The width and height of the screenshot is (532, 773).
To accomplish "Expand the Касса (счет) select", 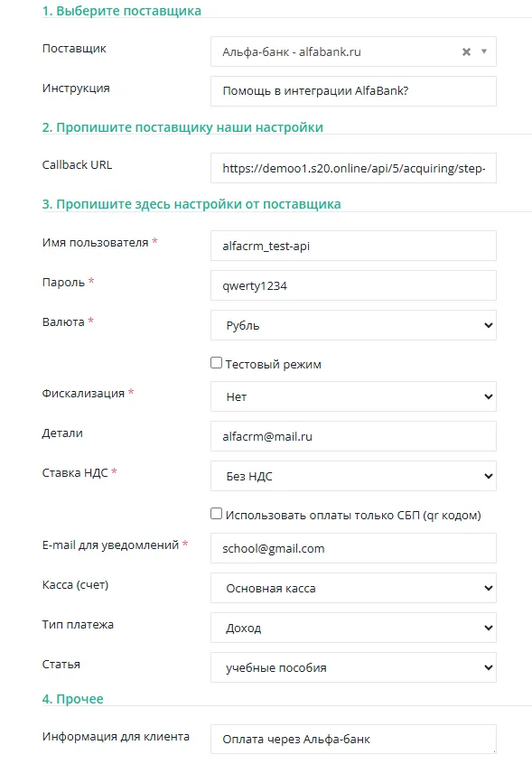I will pyautogui.click(x=353, y=588).
